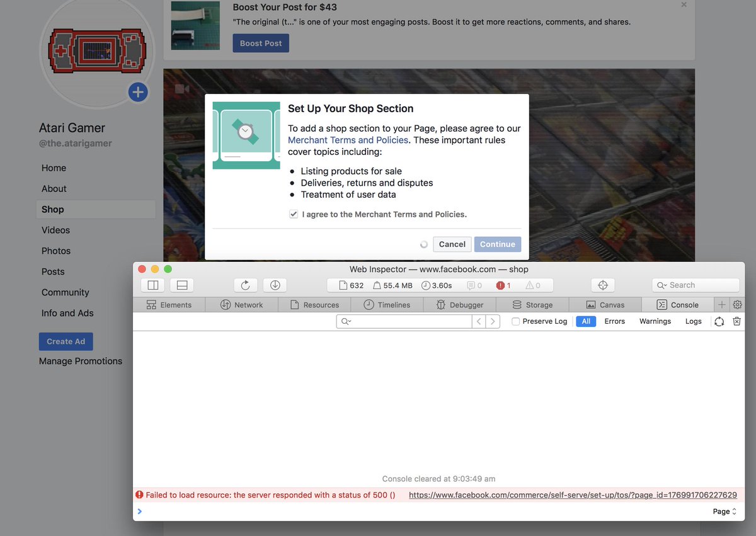Viewport: 756px width, 536px height.
Task: Dismiss the Boost Your Post card
Action: click(x=684, y=4)
